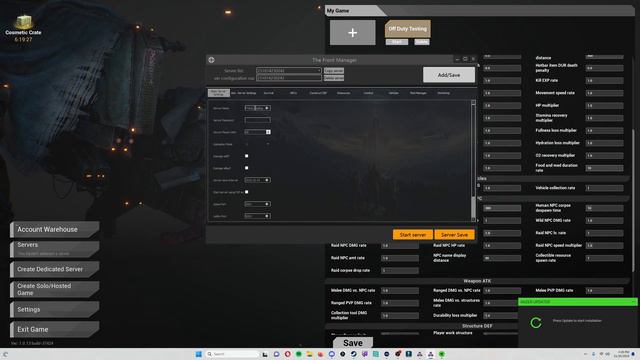
Task: Click the Ranged PVP DMG rate field
Action: coord(400,303)
